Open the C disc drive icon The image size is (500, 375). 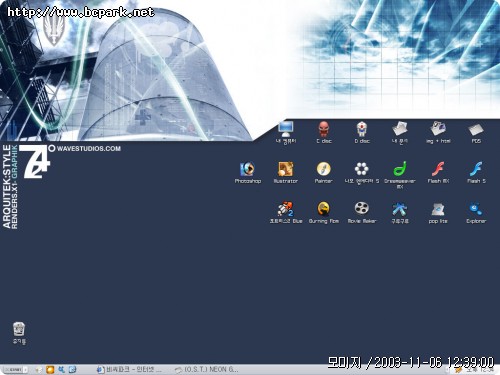coord(324,132)
